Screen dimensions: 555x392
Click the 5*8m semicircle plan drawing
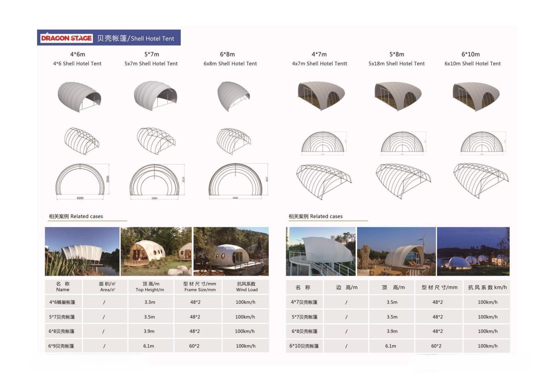[403, 143]
